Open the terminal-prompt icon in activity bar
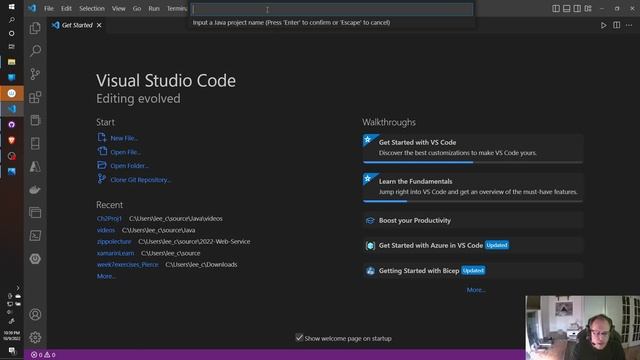The width and height of the screenshot is (640, 360). pyautogui.click(x=35, y=236)
